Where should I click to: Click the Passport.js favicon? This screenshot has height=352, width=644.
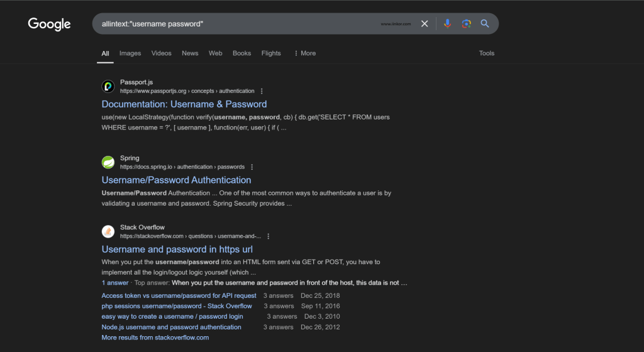pos(108,86)
